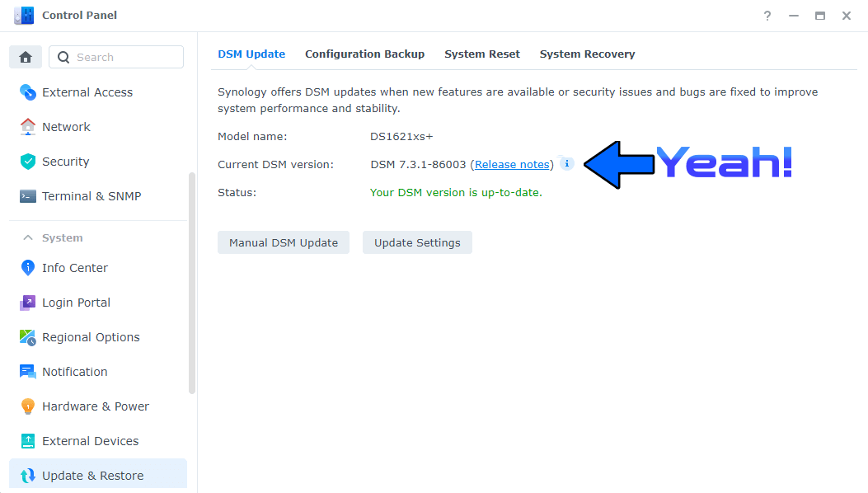
Task: Open the DSM Release notes link
Action: (511, 164)
